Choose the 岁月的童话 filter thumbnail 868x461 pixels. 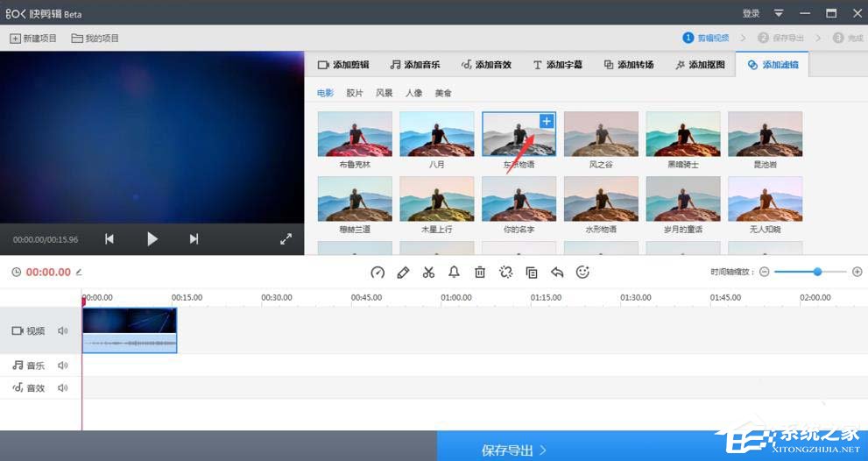(x=683, y=198)
